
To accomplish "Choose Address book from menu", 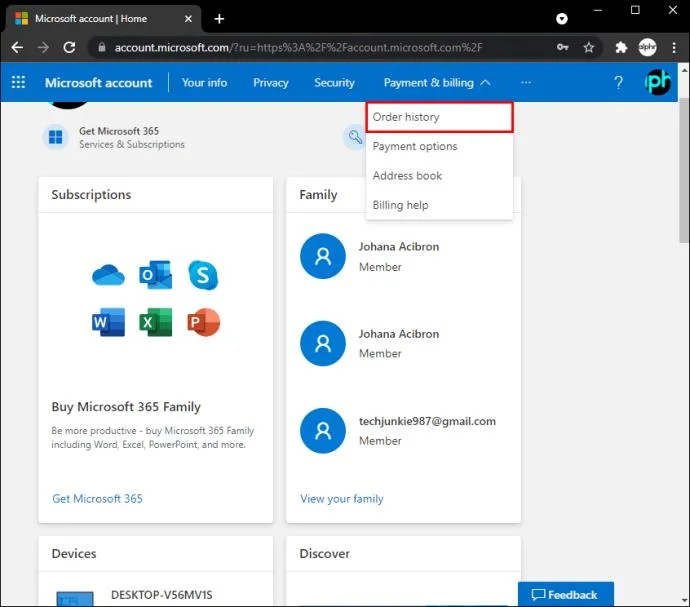I will point(439,176).
